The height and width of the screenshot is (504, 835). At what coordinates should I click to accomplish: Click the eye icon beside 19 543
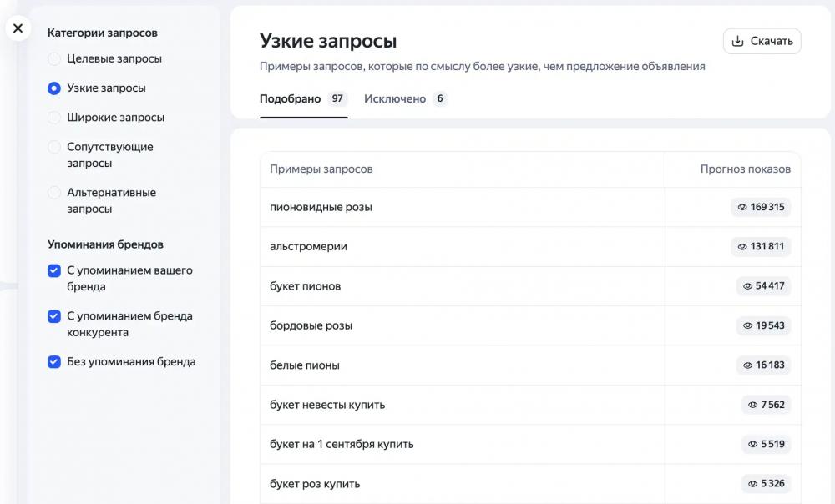747,325
